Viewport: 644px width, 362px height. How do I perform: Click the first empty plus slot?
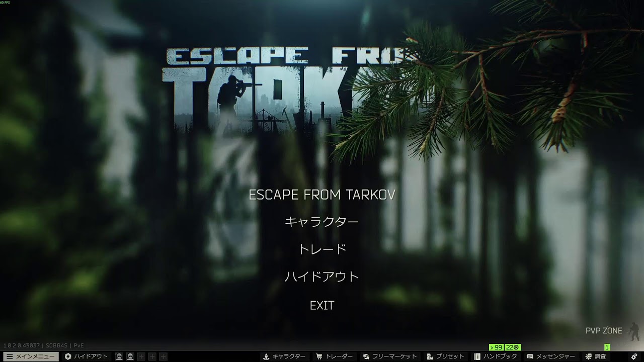pos(141,356)
